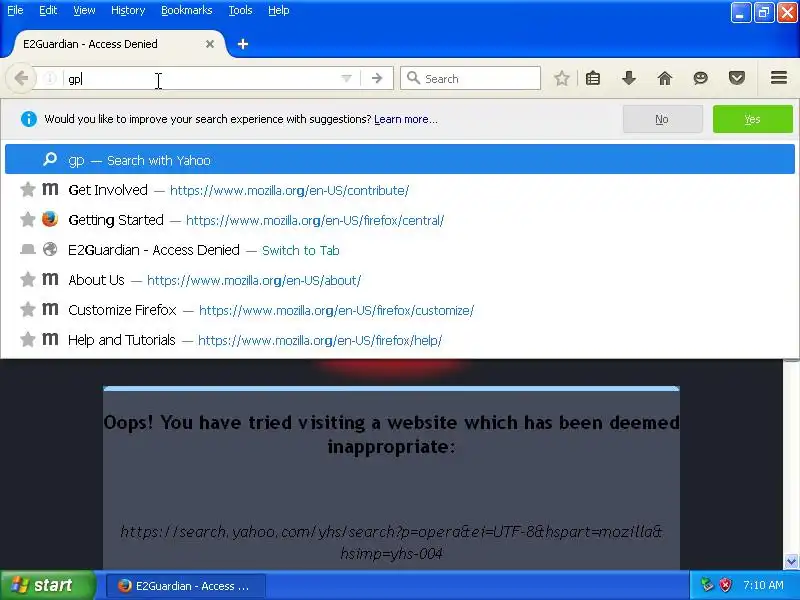Close the E2Guardian tab with the X
Screen dimensions: 800x600
click(x=210, y=44)
